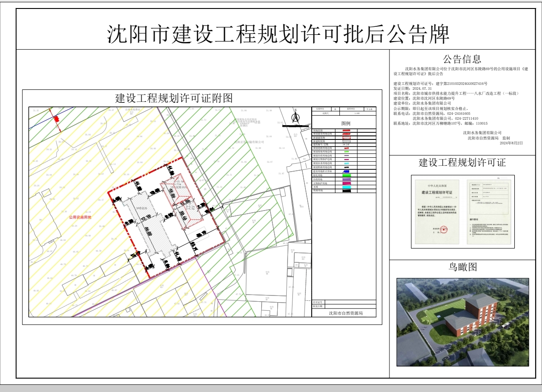
Task: Click the north arrow compass symbol
Action: [295, 116]
